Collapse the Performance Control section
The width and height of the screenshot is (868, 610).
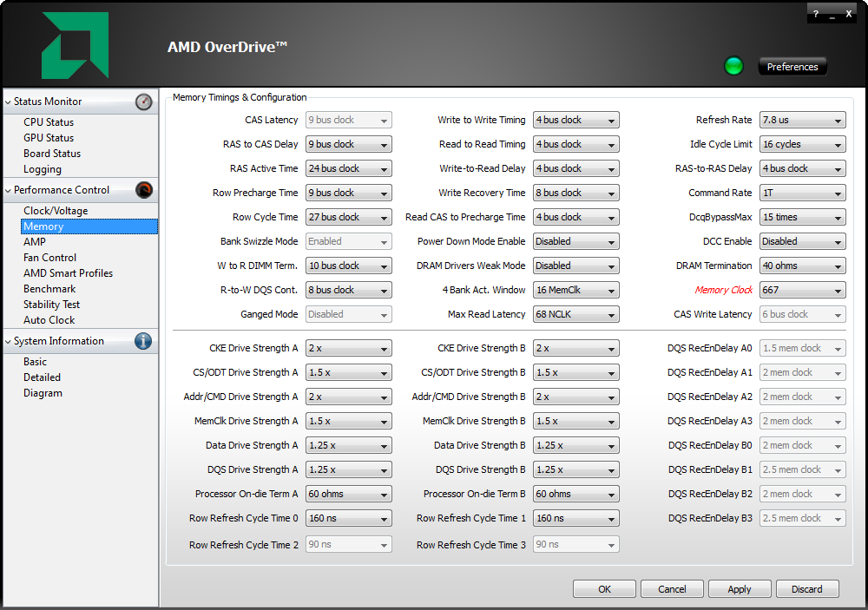coord(8,190)
